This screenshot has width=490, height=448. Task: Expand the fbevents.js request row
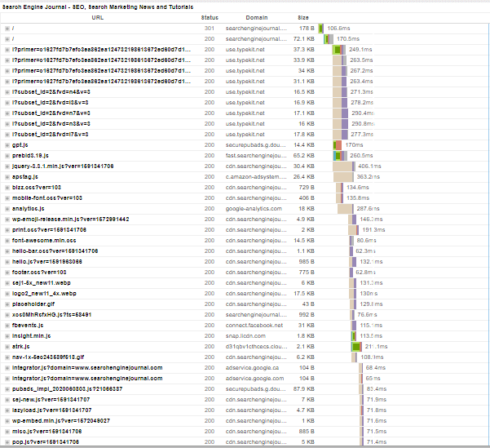coord(7,326)
